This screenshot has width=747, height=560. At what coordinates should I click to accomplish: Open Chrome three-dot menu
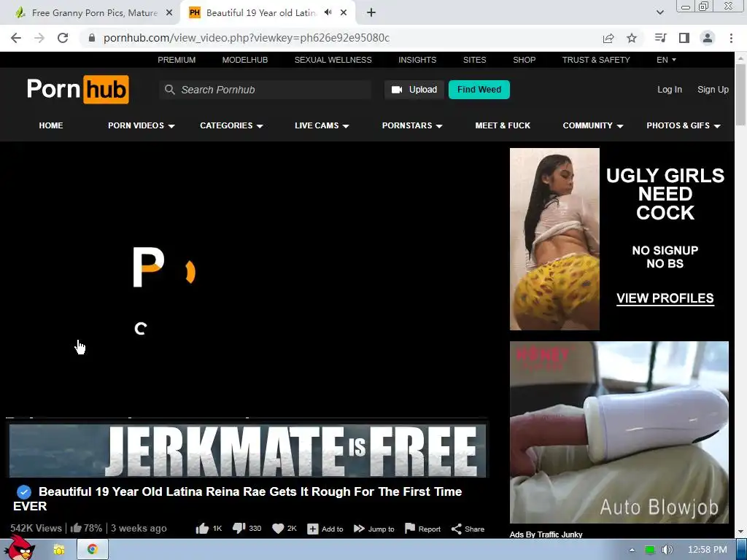point(731,38)
